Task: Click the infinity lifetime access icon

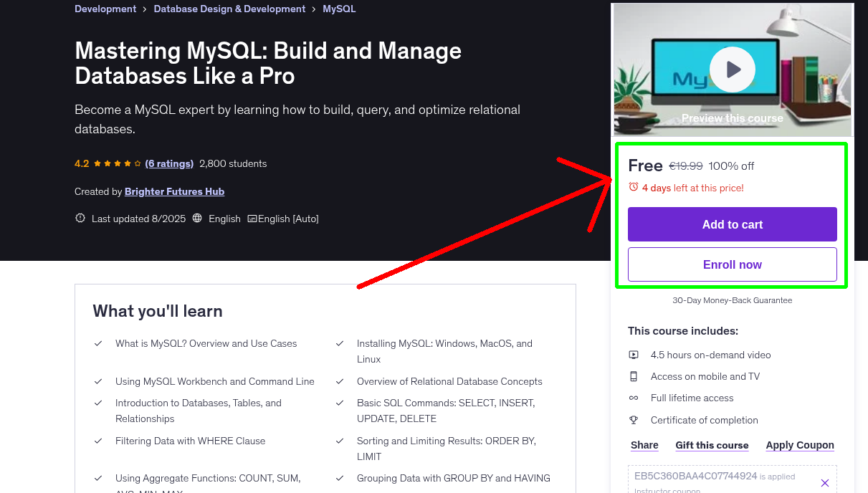Action: pyautogui.click(x=634, y=398)
